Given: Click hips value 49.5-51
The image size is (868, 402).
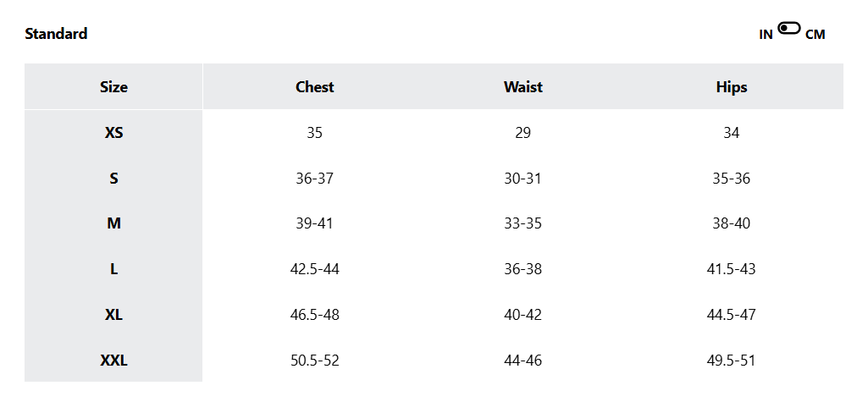Looking at the screenshot, I should click(x=732, y=361).
